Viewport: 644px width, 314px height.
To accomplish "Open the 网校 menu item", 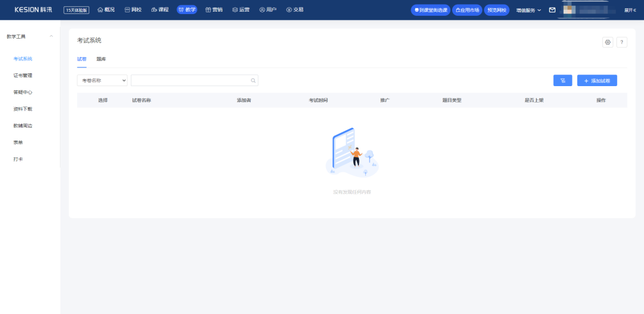I will pos(133,10).
